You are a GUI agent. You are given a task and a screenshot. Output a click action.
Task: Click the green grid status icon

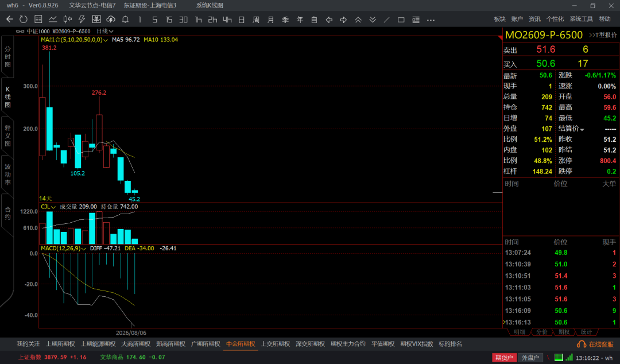pyautogui.click(x=559, y=357)
